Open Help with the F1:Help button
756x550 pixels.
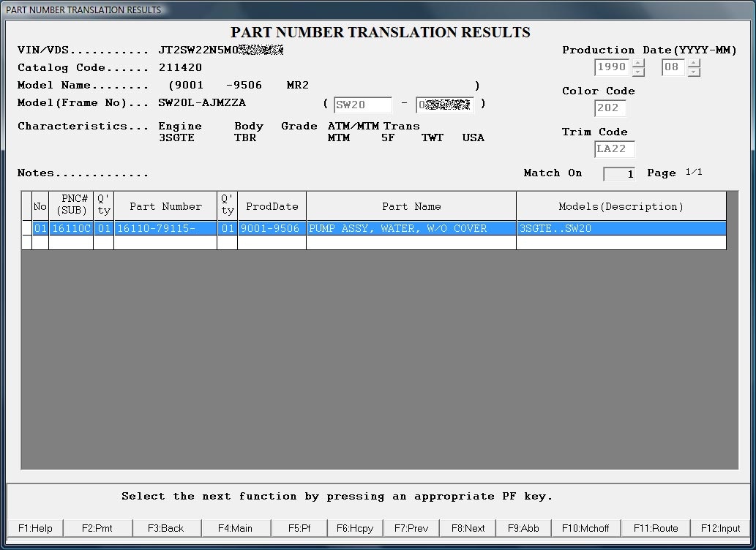click(35, 528)
